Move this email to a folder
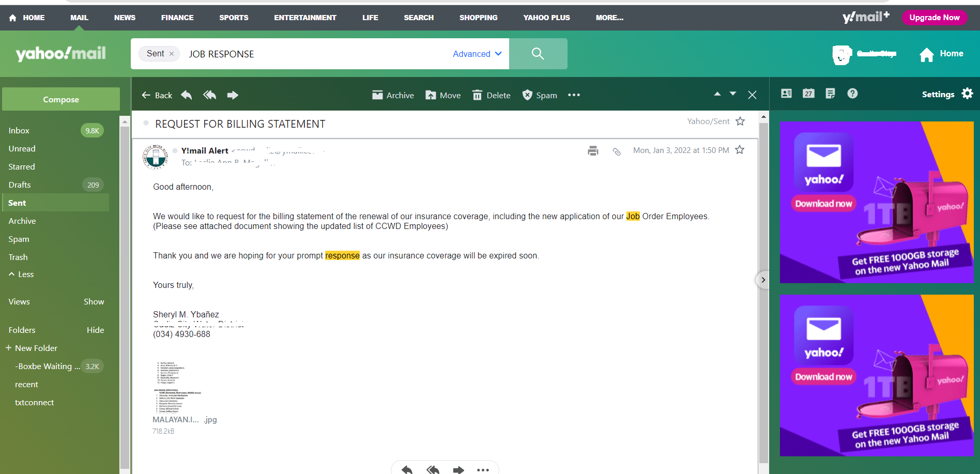Image resolution: width=980 pixels, height=474 pixels. [x=443, y=95]
